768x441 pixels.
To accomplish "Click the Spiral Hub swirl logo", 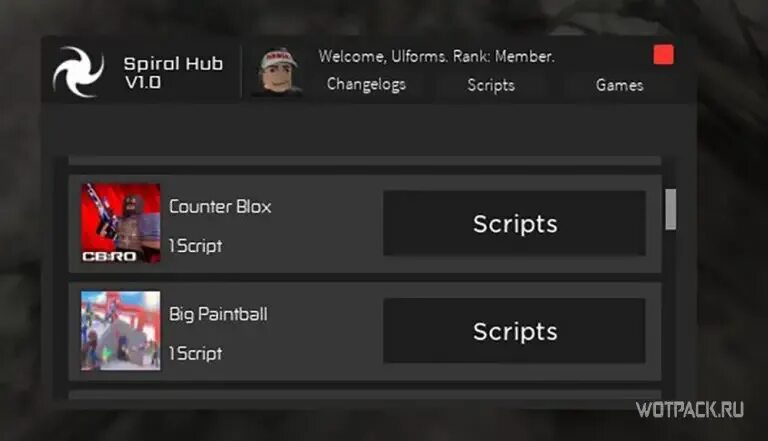I will 78,72.
